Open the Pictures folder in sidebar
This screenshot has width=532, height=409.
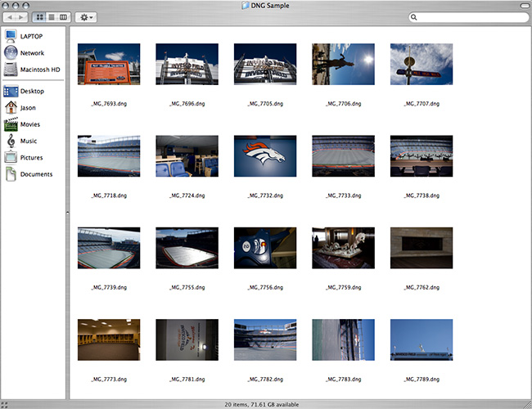click(x=31, y=157)
